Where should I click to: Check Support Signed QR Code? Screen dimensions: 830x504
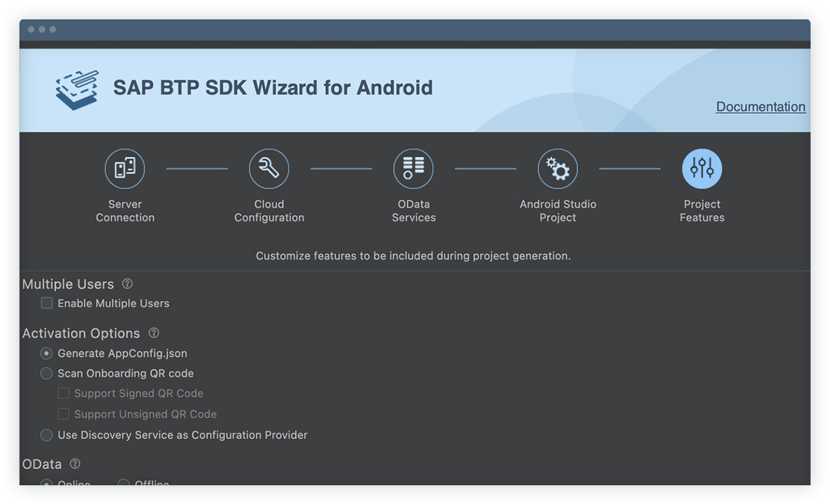click(x=63, y=393)
